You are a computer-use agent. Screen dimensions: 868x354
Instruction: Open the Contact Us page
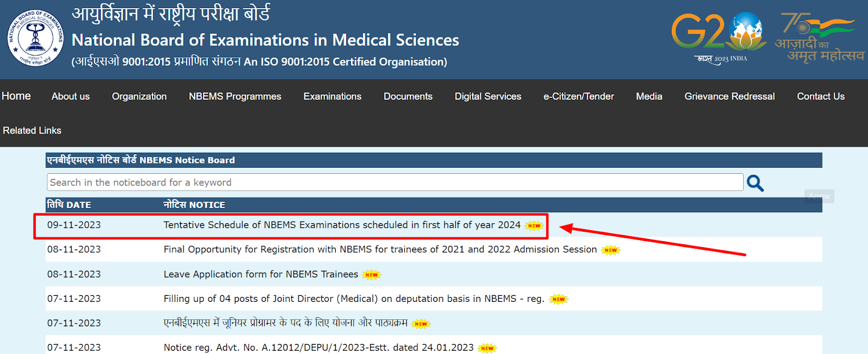820,97
